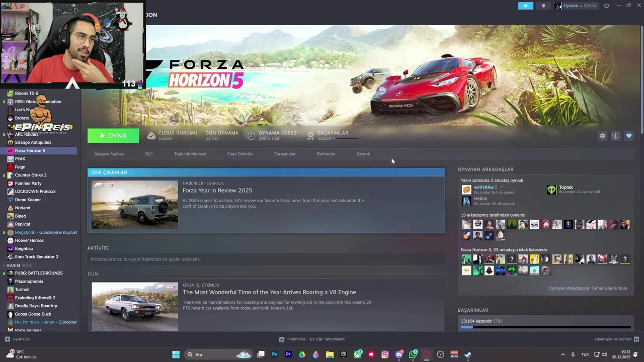Add a game via Oyun Ekle
Viewport: 644px width, 362px height.
[18, 339]
